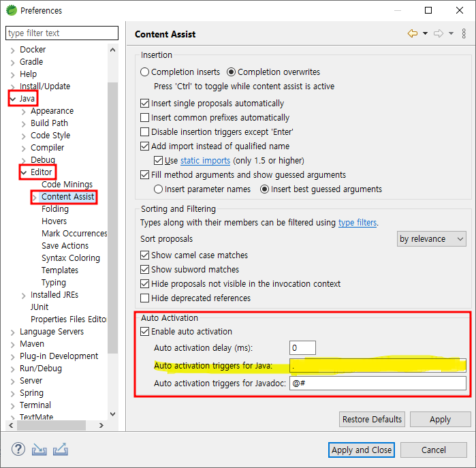
Task: Collapse the Editor tree node
Action: [24, 172]
